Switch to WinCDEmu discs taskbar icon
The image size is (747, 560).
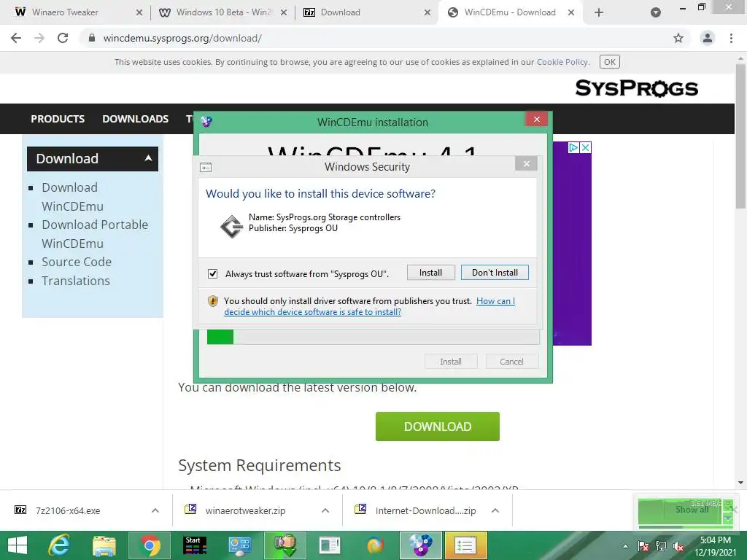(x=420, y=545)
